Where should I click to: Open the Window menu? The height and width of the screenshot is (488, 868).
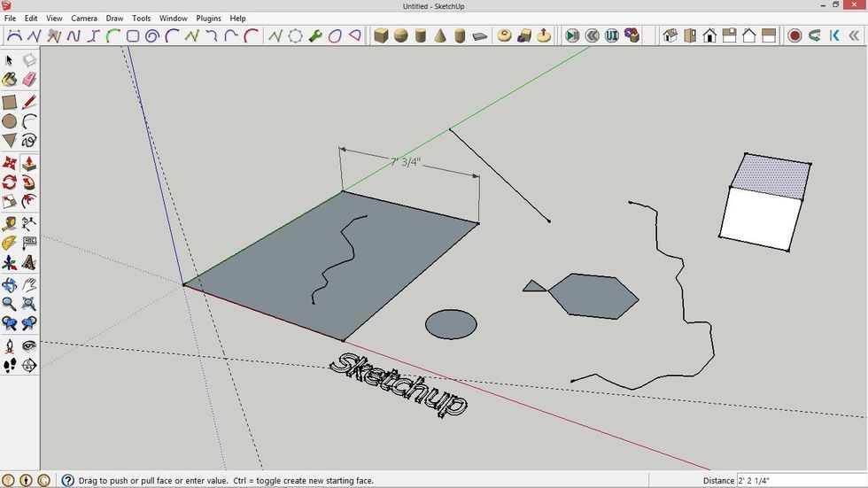point(174,19)
